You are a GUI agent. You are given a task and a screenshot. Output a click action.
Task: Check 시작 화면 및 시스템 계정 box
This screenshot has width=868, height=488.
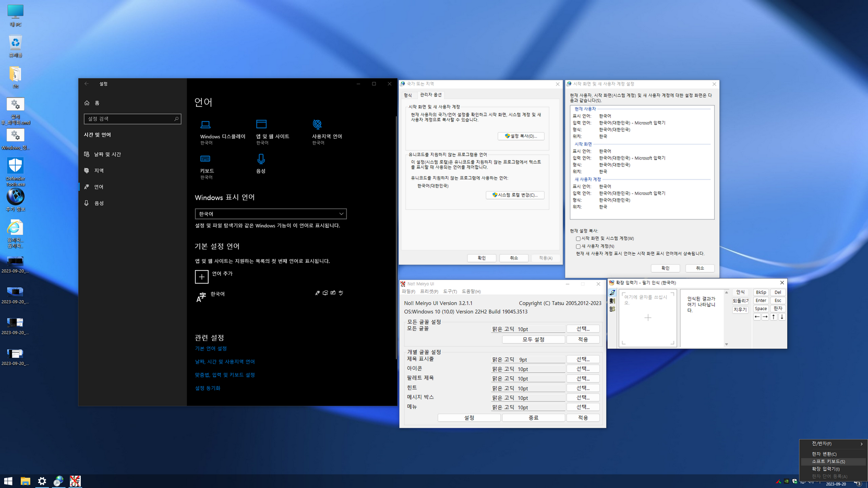click(x=578, y=239)
